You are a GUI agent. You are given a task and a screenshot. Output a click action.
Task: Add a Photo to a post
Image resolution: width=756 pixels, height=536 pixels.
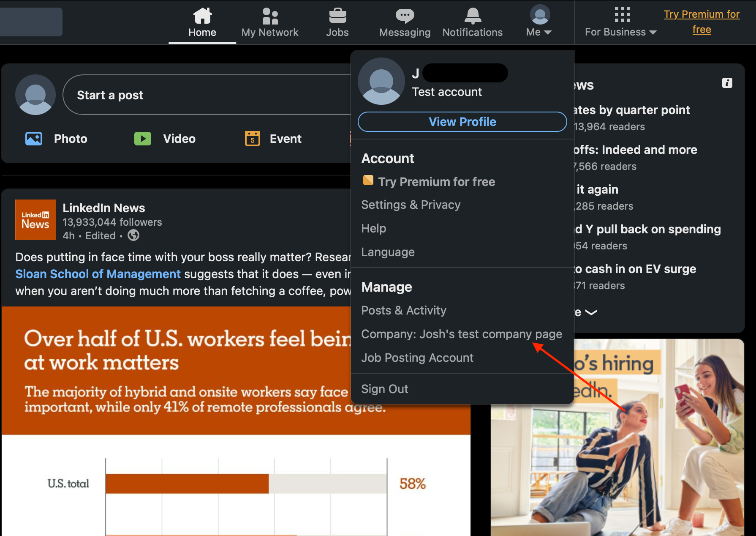tap(56, 139)
